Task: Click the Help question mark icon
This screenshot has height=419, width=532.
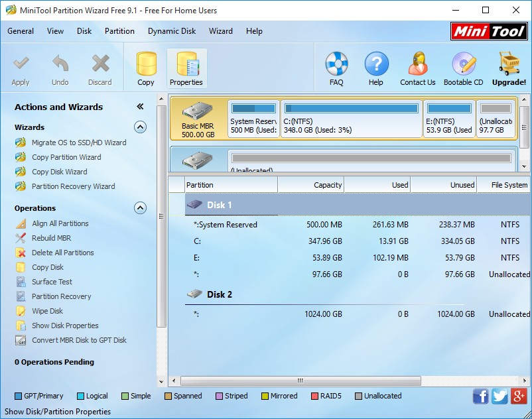Action: [x=376, y=64]
